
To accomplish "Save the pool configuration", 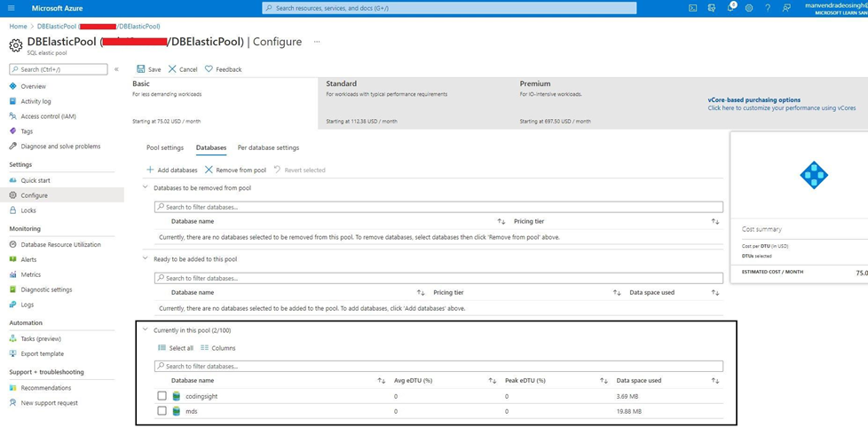I will click(x=148, y=69).
